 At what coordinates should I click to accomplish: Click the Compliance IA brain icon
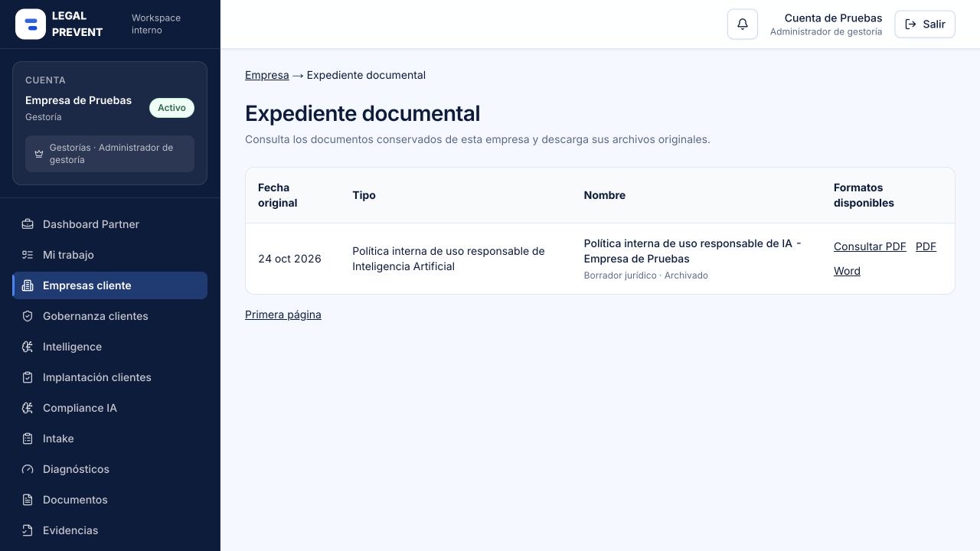[x=28, y=408]
